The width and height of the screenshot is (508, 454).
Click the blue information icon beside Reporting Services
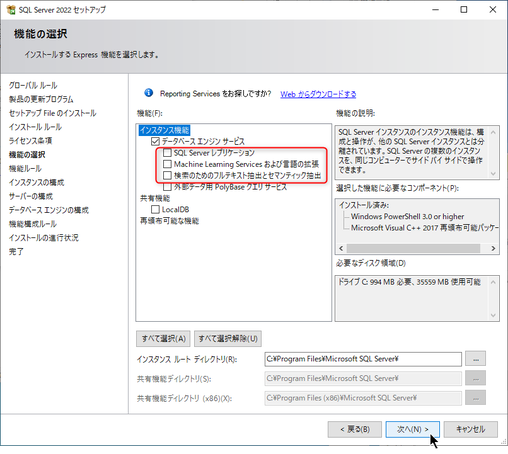148,93
